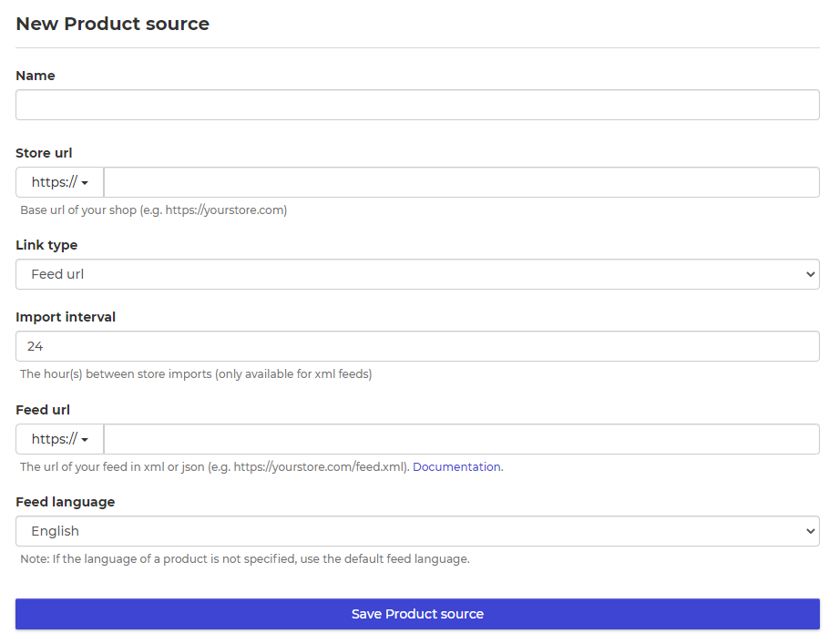This screenshot has width=839, height=644.
Task: Open the Feed url https:// protocol dropdown
Action: point(60,439)
